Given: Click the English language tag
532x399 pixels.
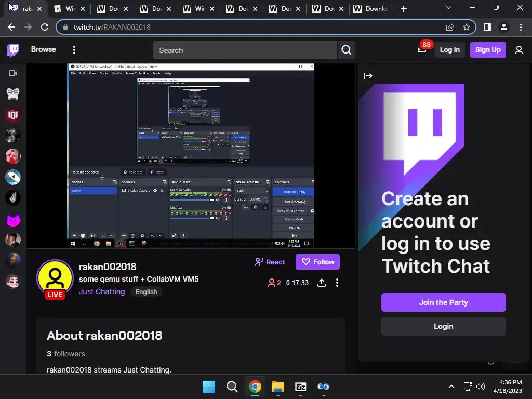Looking at the screenshot, I should pos(146,292).
